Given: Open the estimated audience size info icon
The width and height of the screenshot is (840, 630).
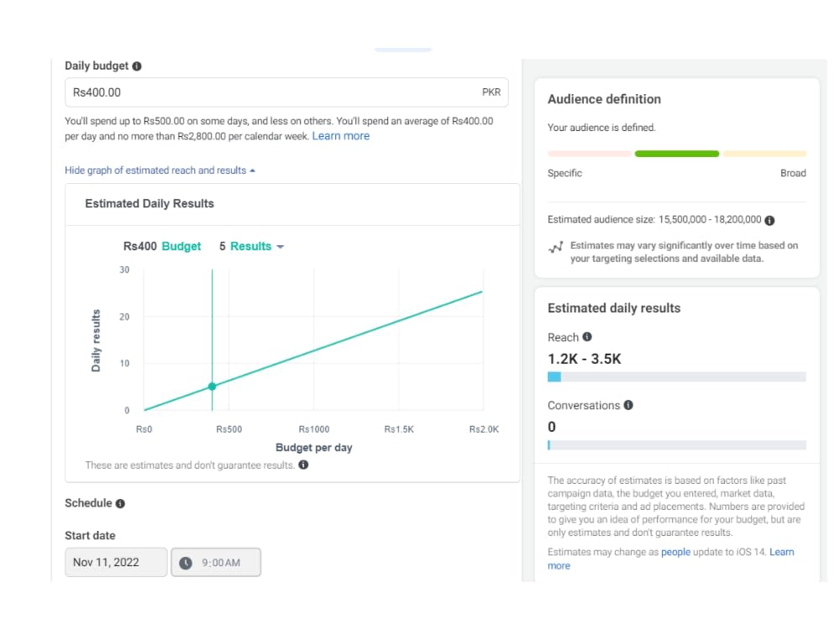Looking at the screenshot, I should (x=771, y=219).
